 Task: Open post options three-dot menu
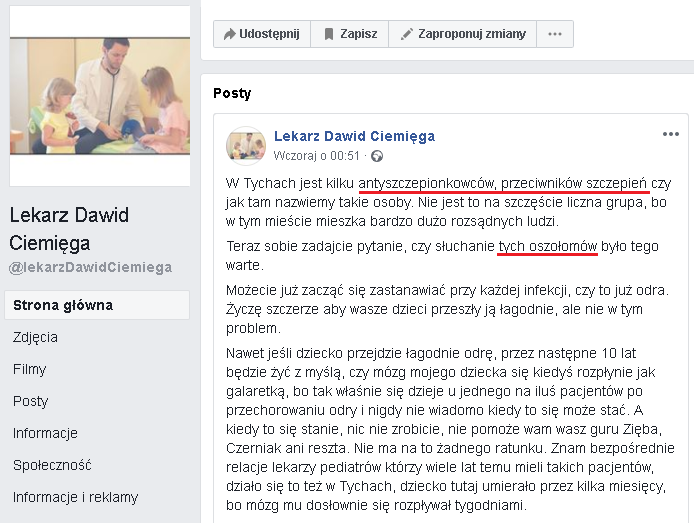tap(670, 134)
